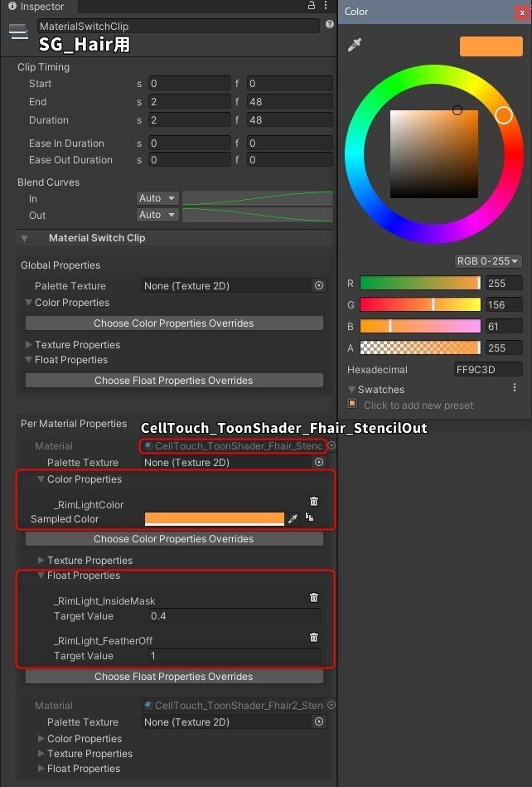Expand Texture Properties under Fhair2_Sten material
Screen dimensions: 532x787
[x=41, y=754]
